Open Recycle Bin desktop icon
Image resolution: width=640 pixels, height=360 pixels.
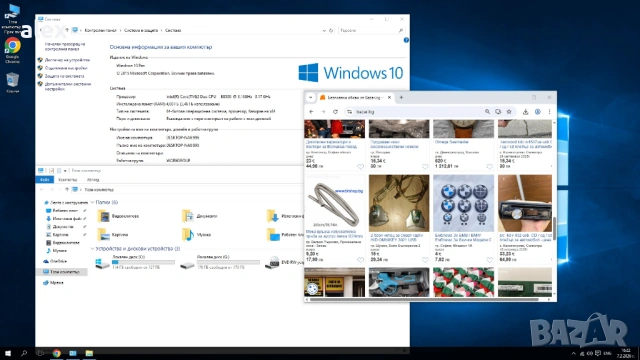[x=13, y=82]
